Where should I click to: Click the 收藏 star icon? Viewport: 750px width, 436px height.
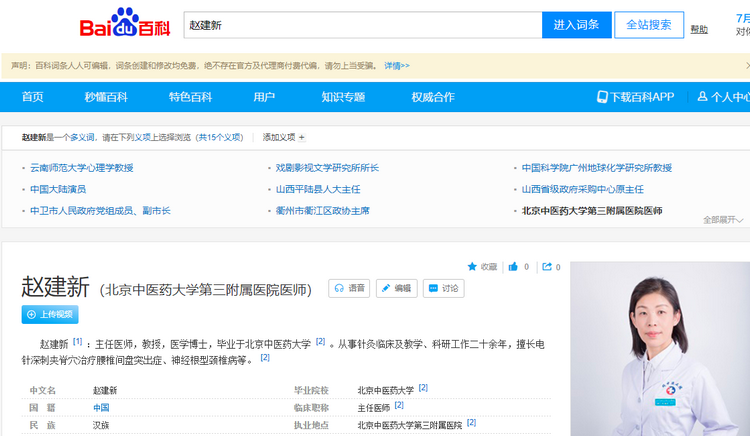(x=473, y=267)
